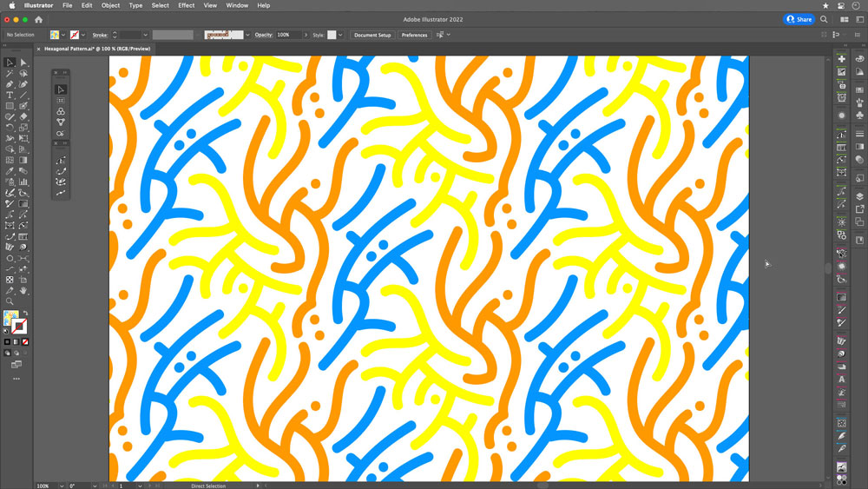
Task: Open rotation angle dropdown in status bar
Action: (95, 486)
